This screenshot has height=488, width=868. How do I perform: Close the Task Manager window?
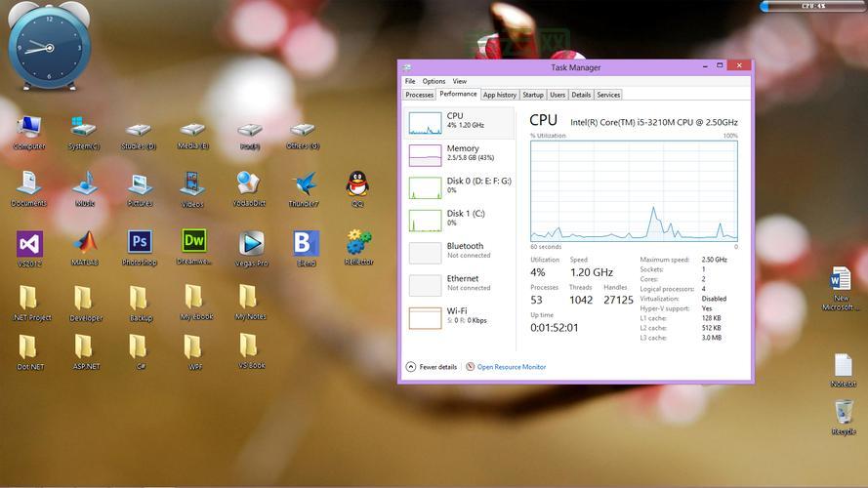(x=739, y=65)
